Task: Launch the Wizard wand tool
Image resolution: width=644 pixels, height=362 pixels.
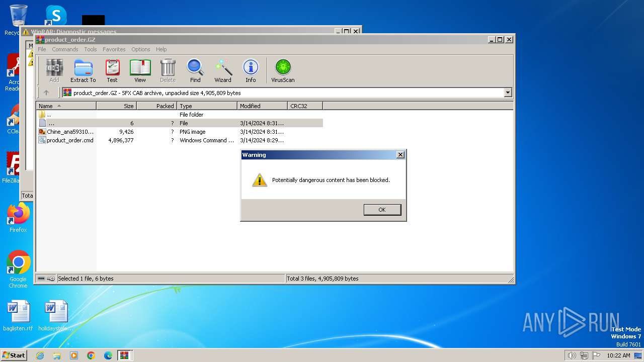Action: click(223, 70)
